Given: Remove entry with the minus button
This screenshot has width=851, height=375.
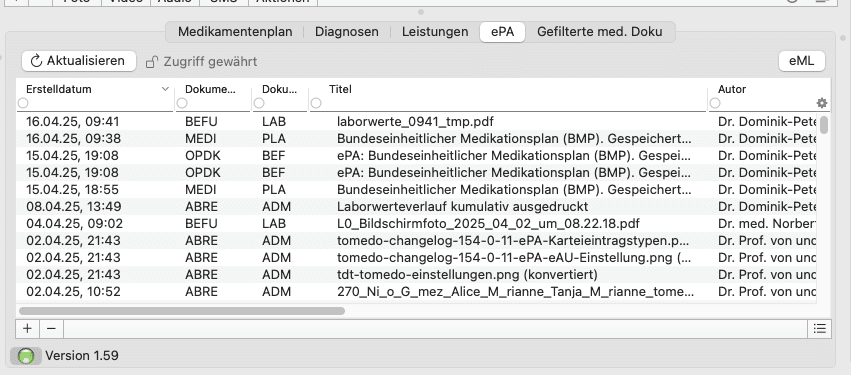Looking at the screenshot, I should point(51,328).
